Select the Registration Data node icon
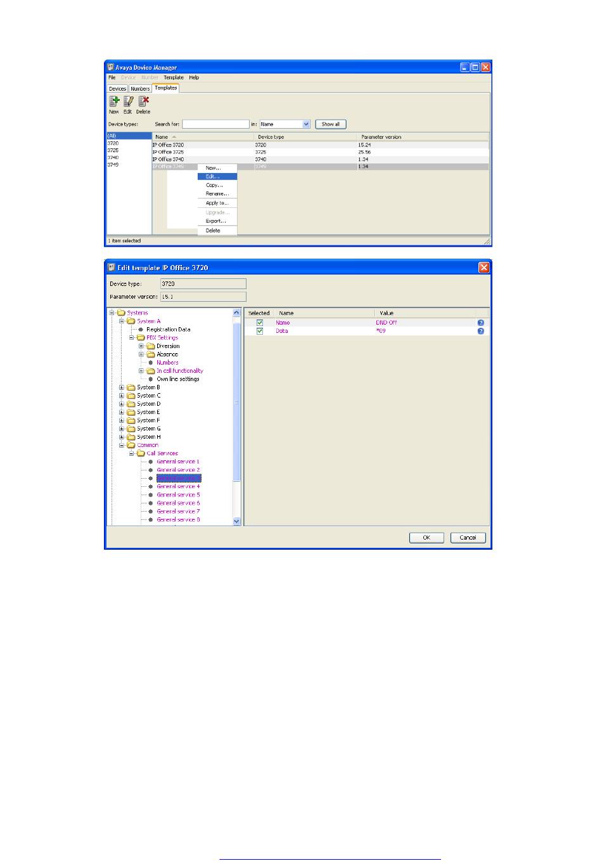Screen dimensions: 602x868 (x=141, y=330)
